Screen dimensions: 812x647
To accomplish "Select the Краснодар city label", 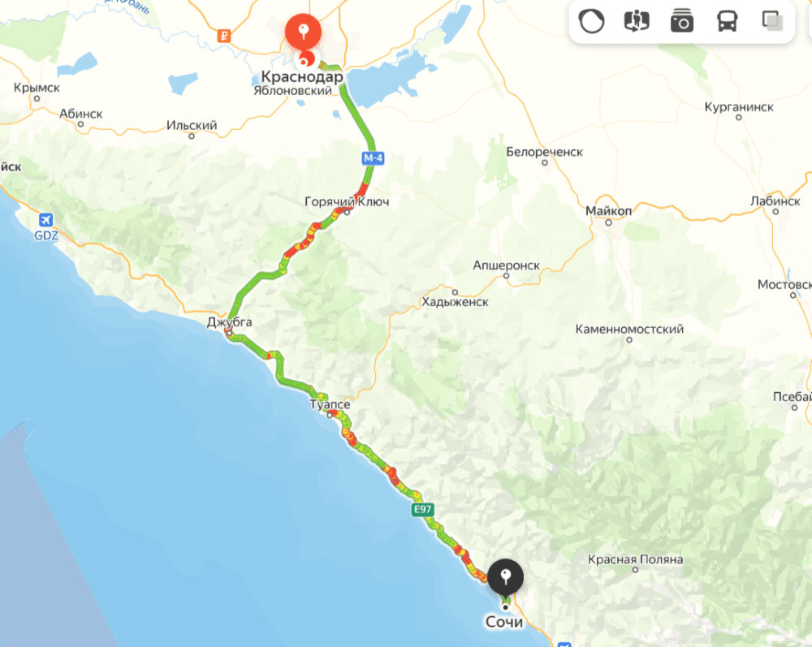I will (302, 76).
